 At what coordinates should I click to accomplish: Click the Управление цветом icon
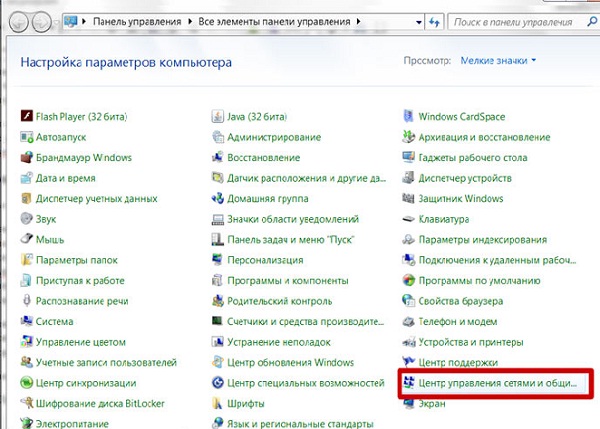[26, 342]
